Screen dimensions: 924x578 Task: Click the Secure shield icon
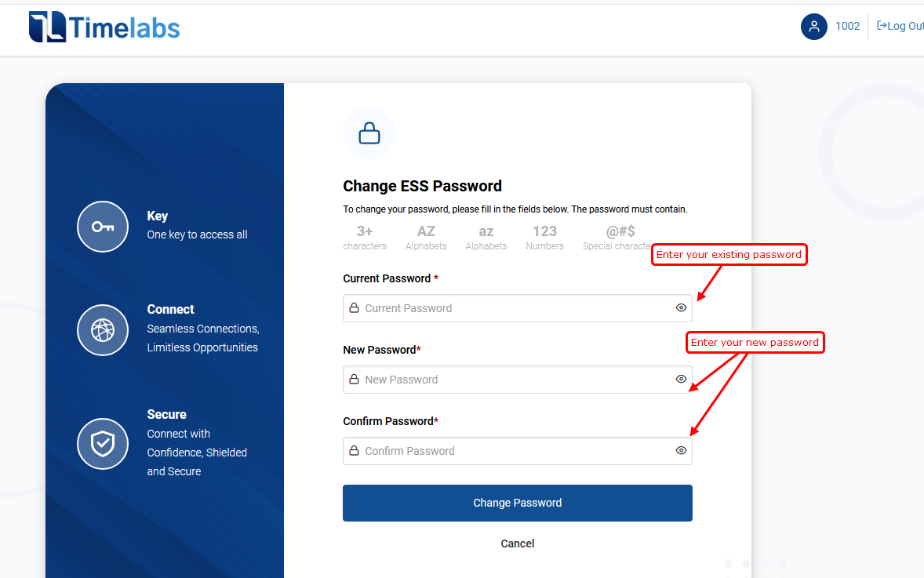click(x=103, y=444)
